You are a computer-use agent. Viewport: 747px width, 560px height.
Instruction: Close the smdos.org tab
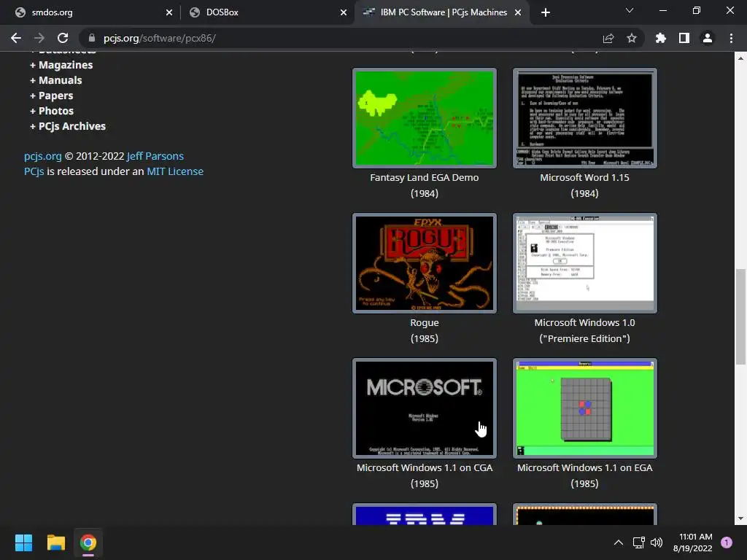point(169,12)
